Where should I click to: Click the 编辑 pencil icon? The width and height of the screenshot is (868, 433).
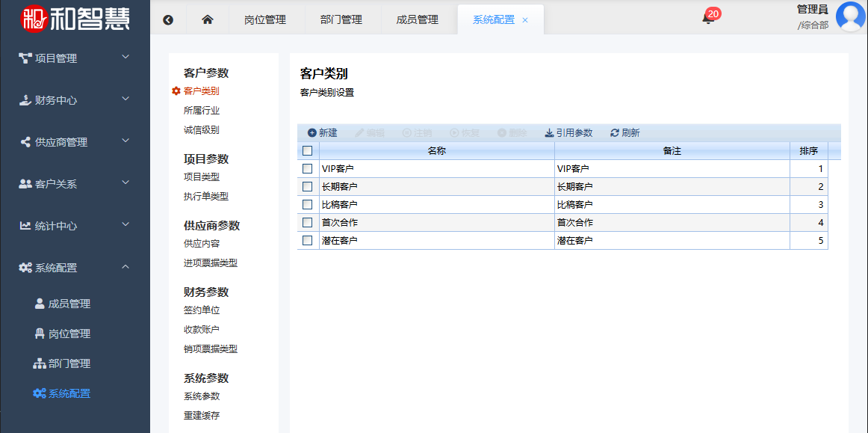tap(359, 133)
